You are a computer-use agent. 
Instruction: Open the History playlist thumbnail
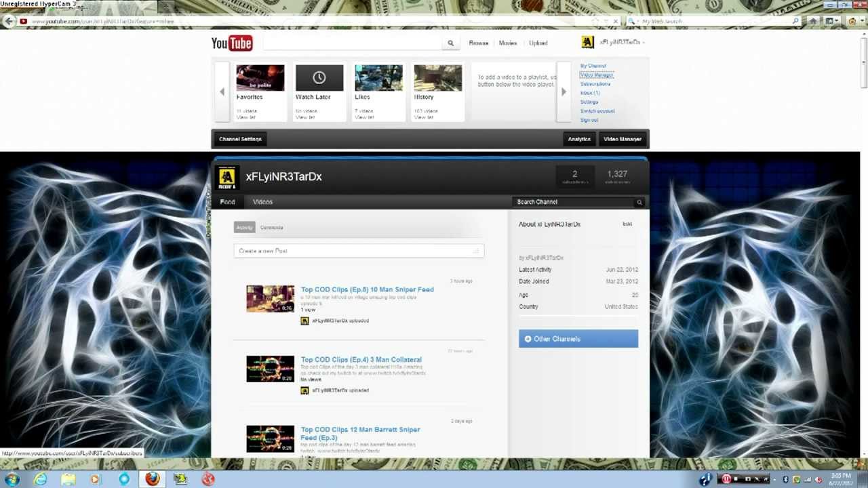pos(438,78)
